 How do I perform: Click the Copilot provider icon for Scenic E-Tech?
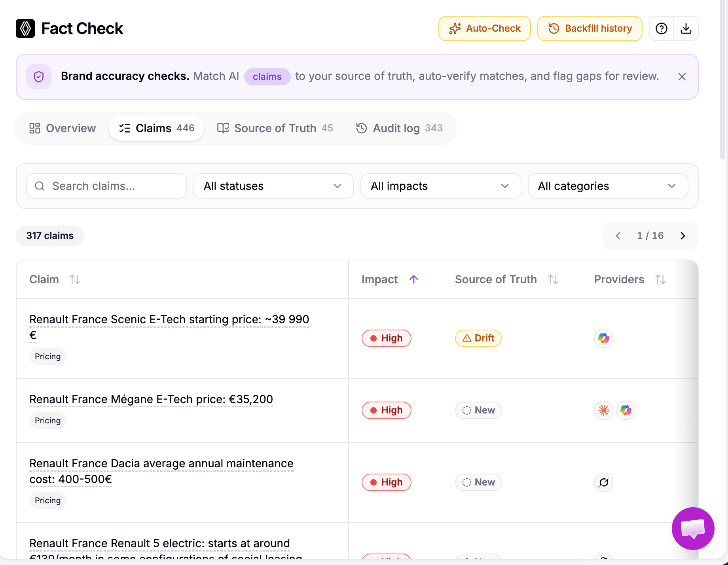pos(604,338)
